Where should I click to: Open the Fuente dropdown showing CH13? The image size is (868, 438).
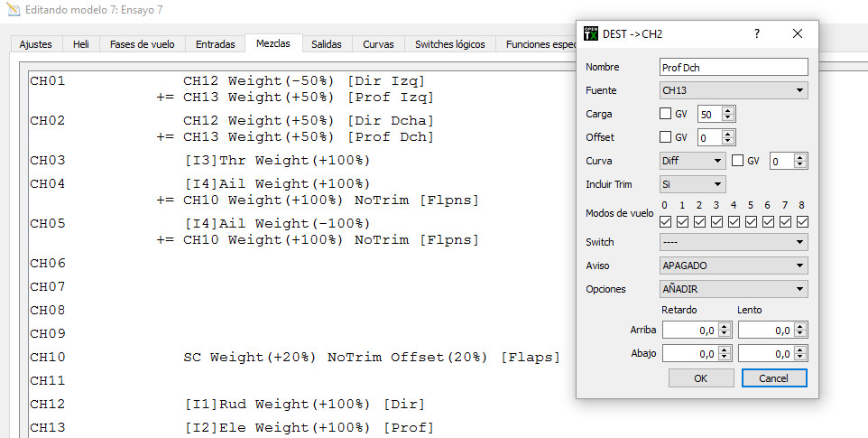[x=734, y=90]
